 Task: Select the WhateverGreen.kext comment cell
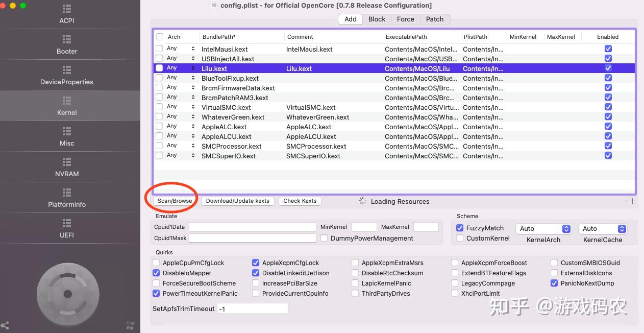tap(318, 117)
